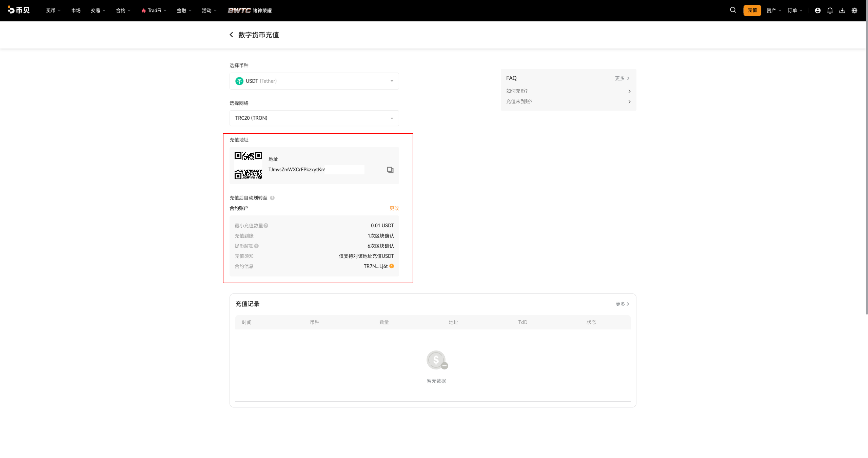Open the 选择网络 TRC20 (TRON) dropdown
The image size is (868, 458).
pyautogui.click(x=314, y=118)
